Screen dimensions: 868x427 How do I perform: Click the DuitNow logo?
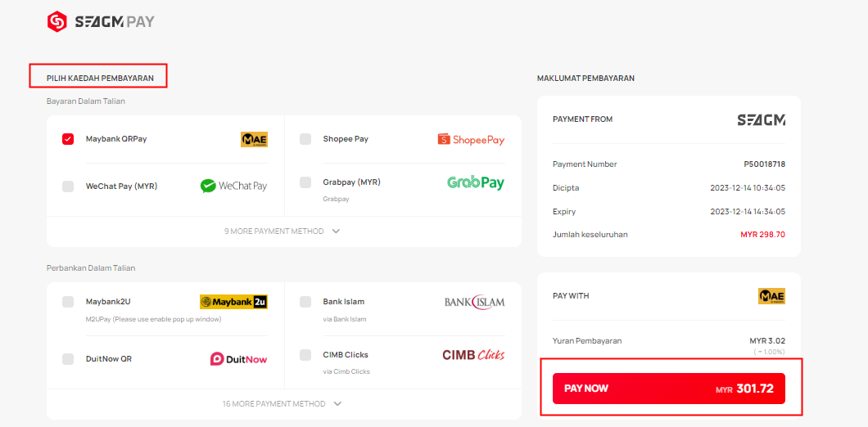[x=238, y=359]
